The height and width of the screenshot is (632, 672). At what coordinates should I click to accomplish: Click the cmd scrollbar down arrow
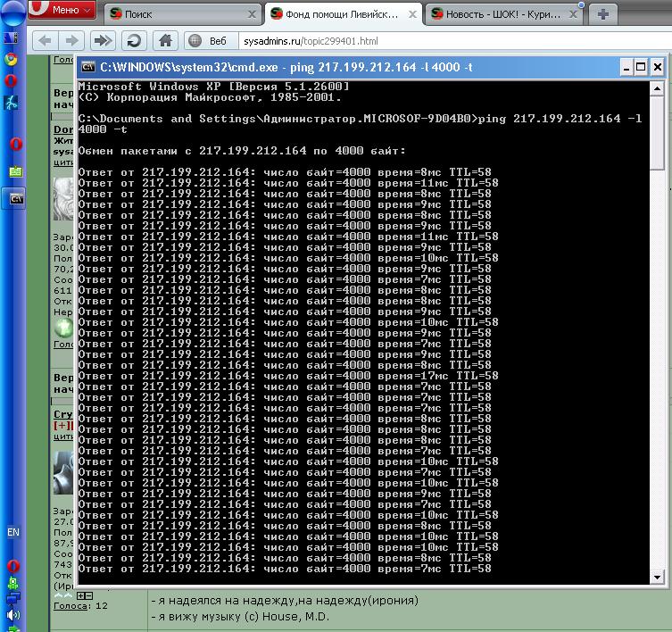(657, 578)
